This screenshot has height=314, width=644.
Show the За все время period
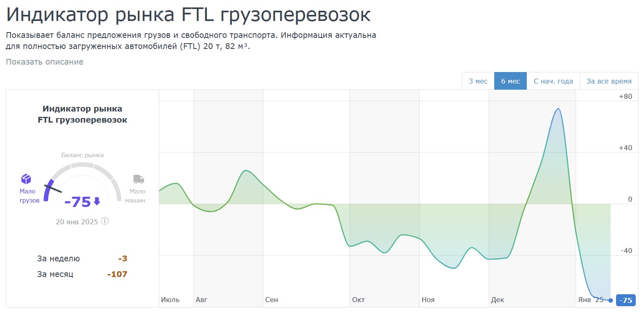[609, 81]
